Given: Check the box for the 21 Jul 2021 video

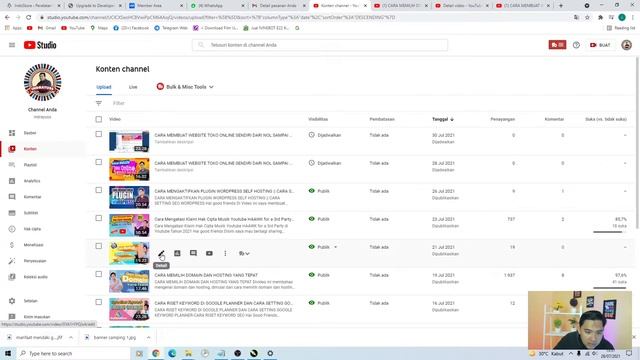Looking at the screenshot, I should coord(99,246).
